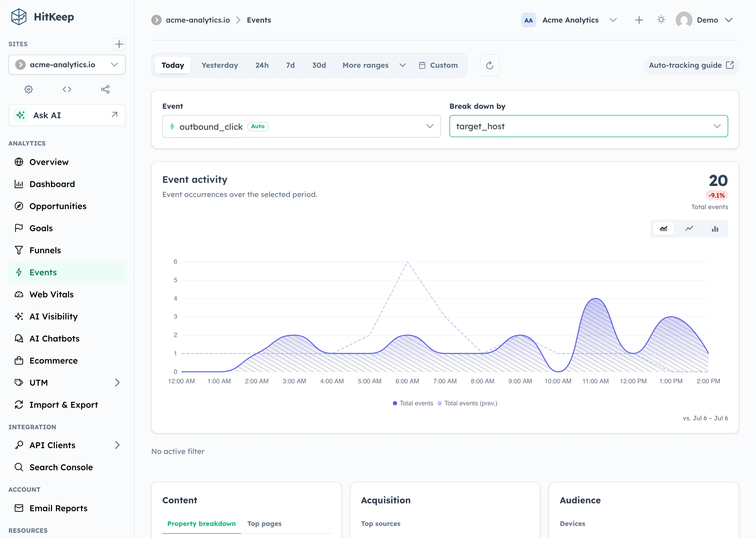Select the 24h range
This screenshot has width=756, height=538.
[x=262, y=65]
